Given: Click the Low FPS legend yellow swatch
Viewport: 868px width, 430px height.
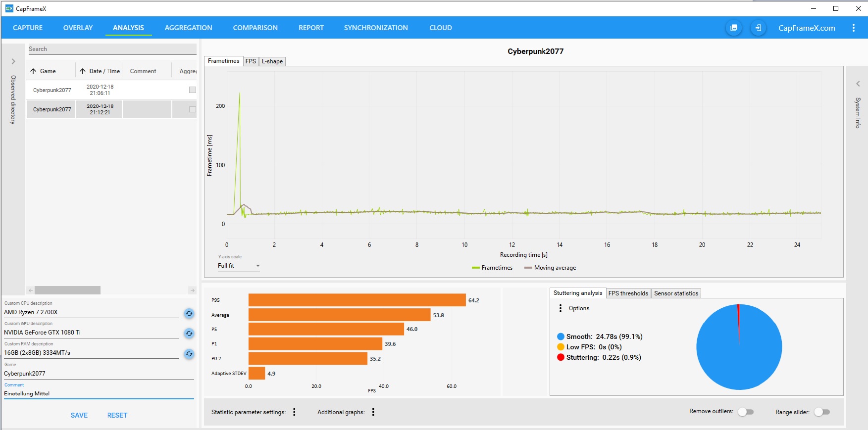Looking at the screenshot, I should (x=561, y=347).
